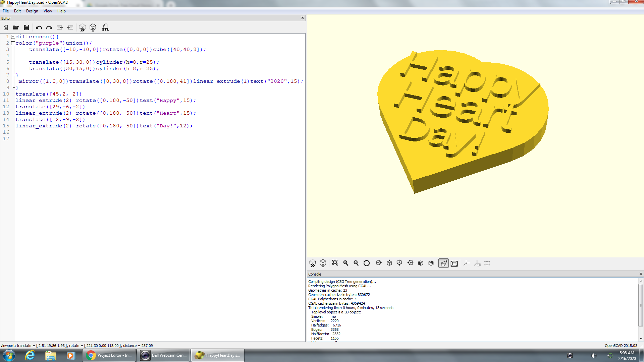
Task: Export the model as STL
Action: (105, 27)
